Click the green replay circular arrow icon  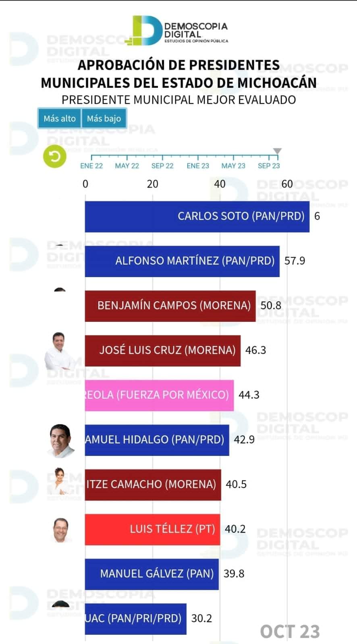tap(55, 156)
